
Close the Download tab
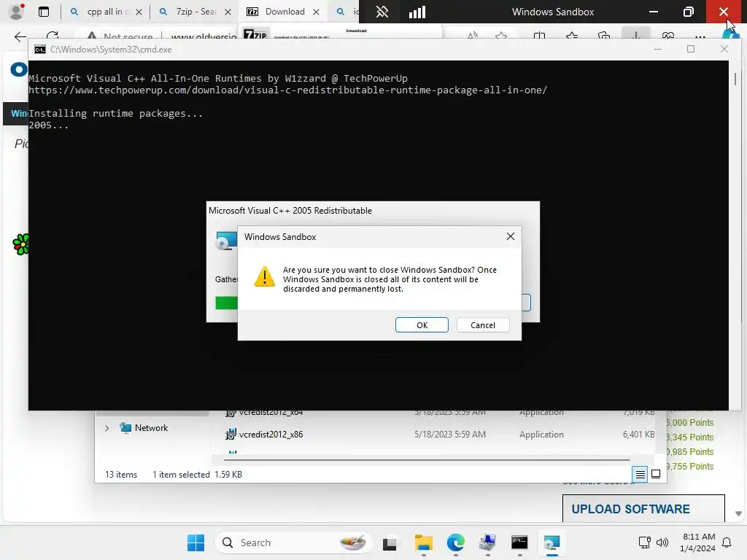click(x=316, y=12)
